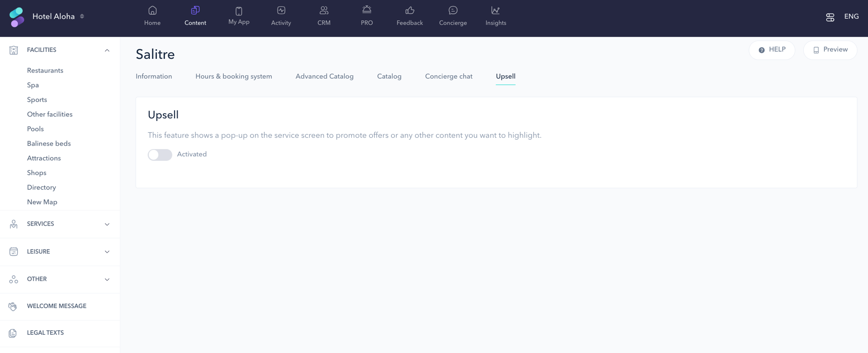The image size is (868, 353).
Task: Switch to the Advanced Catalog tab
Action: tap(324, 76)
